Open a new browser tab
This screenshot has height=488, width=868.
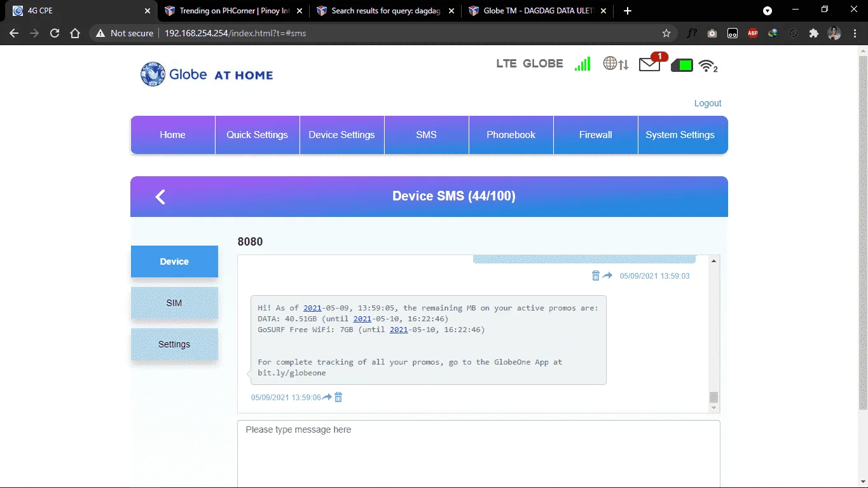[628, 11]
